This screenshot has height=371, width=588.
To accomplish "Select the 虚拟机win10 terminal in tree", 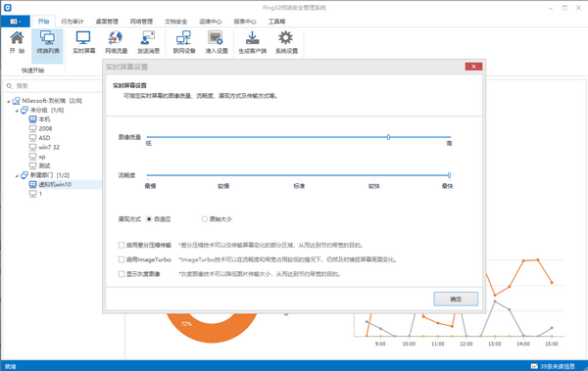I will click(x=55, y=184).
